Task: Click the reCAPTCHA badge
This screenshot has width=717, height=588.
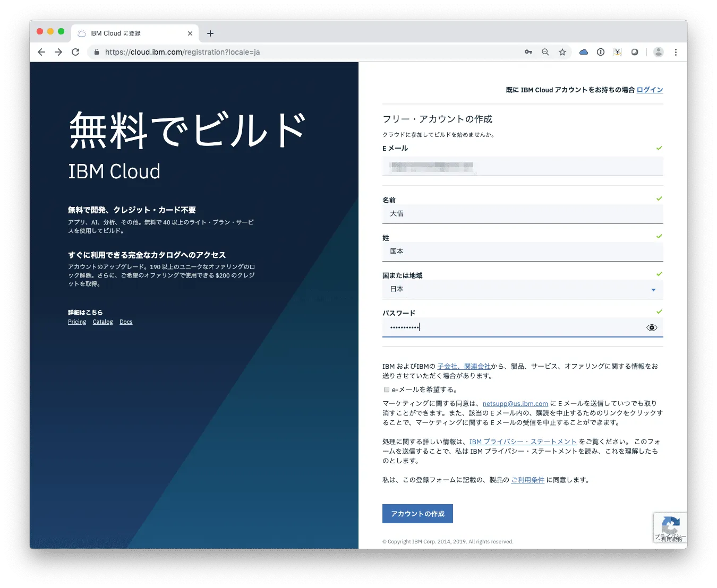Action: point(670,528)
